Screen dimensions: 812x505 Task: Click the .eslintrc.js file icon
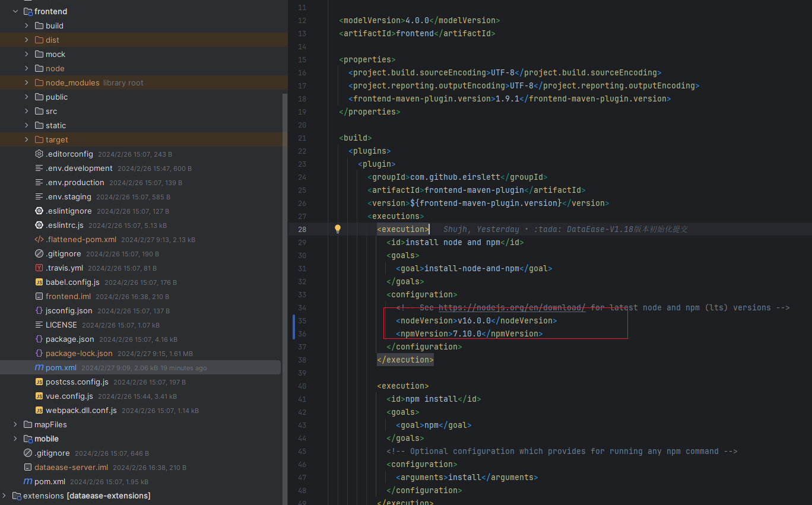click(x=39, y=225)
